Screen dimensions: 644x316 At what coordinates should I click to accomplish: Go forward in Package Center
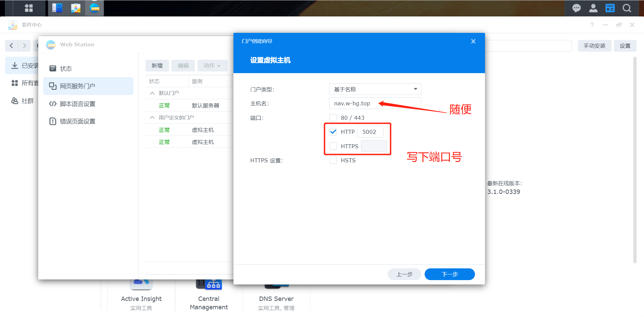coord(24,46)
